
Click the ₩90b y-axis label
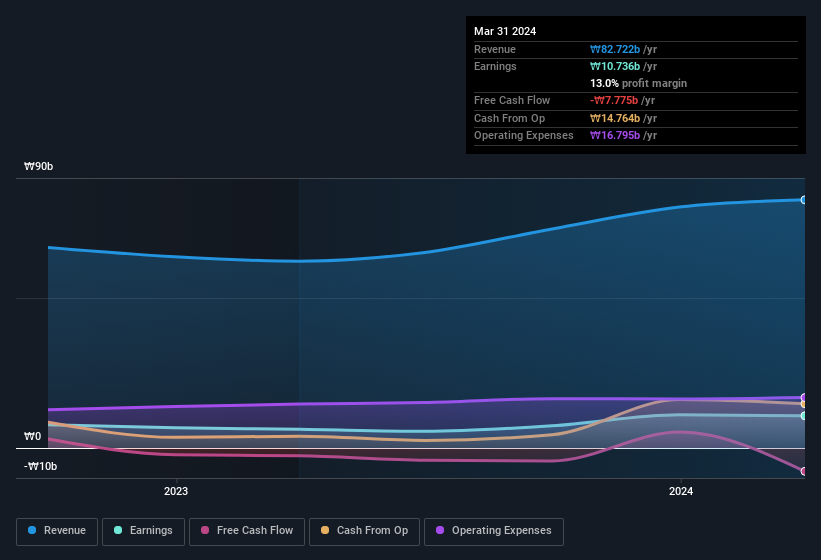coord(38,166)
